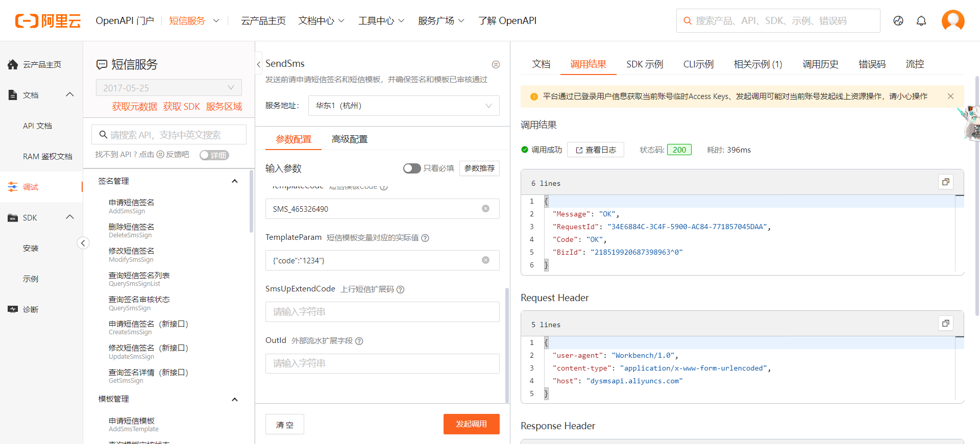Click 查看日志 button

coord(596,150)
